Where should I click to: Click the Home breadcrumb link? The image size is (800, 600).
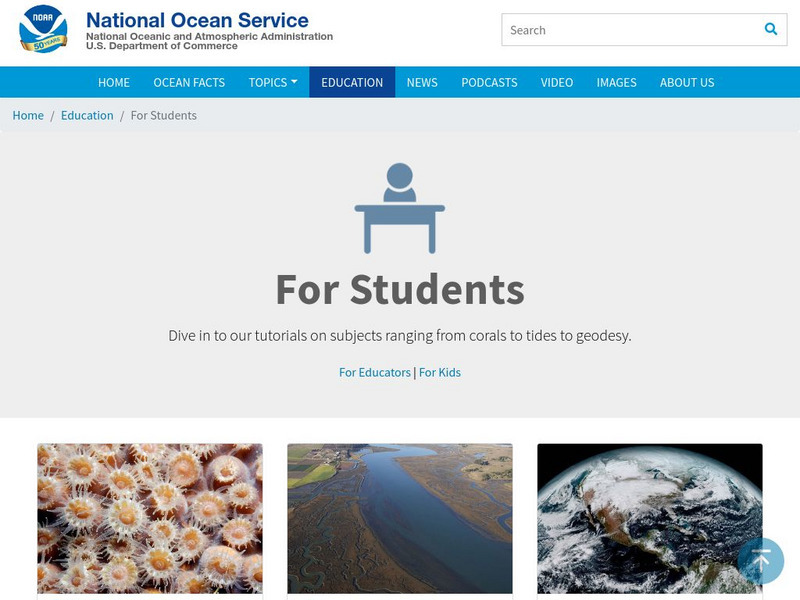(28, 115)
